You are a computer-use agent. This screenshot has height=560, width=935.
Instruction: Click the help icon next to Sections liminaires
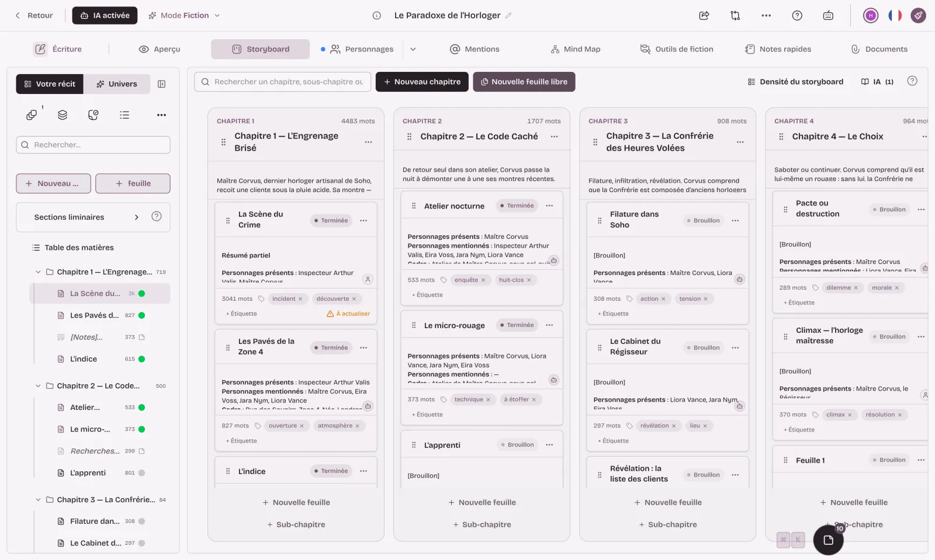coord(157,217)
